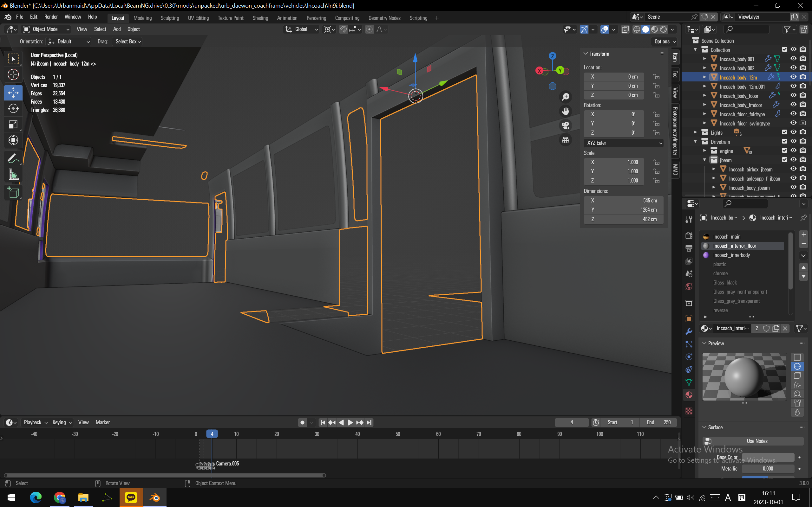
Task: Open the Object Mode dropdown
Action: (x=46, y=29)
